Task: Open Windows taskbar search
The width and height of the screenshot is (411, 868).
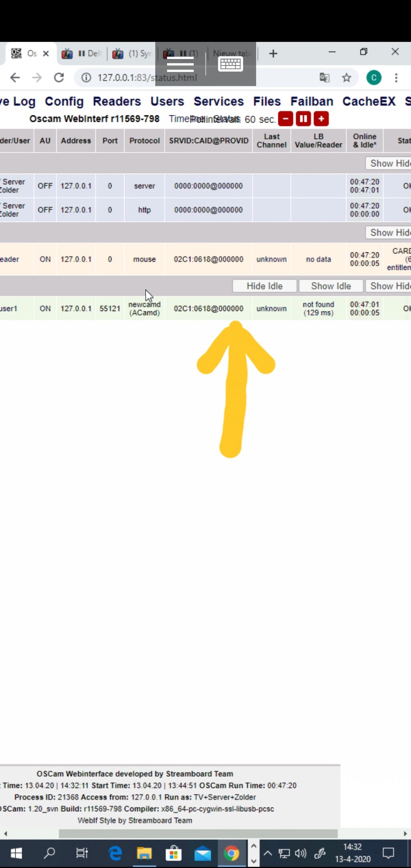Action: [49, 853]
